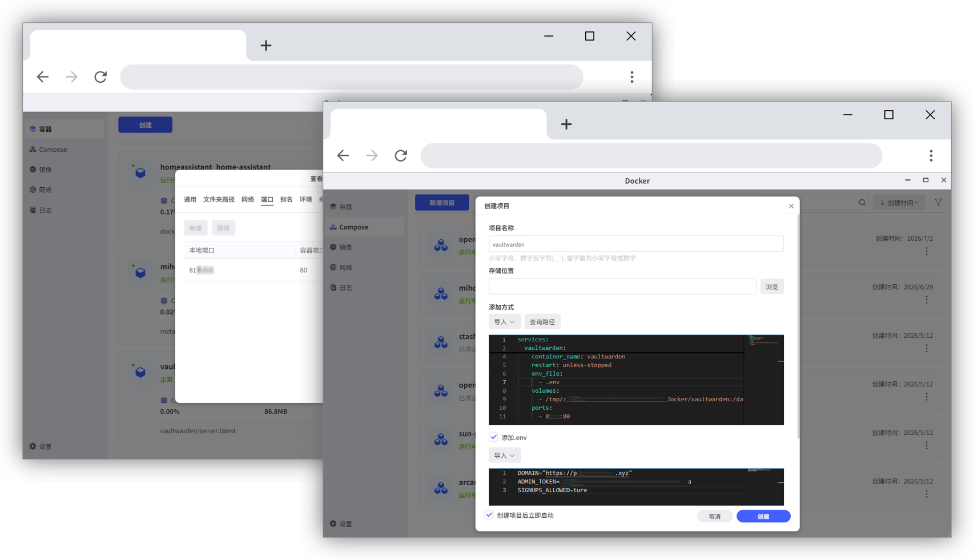Open more options for project created 2026/6/29

927,300
